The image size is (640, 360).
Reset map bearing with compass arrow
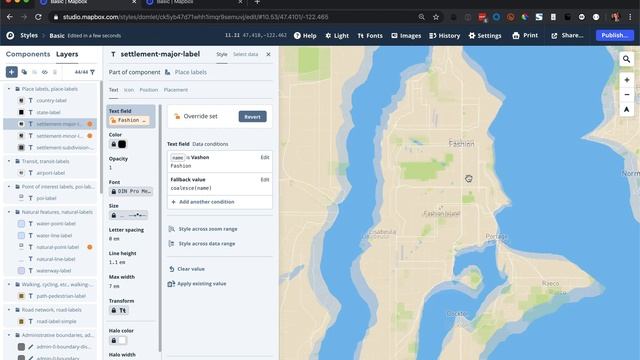coord(627,109)
